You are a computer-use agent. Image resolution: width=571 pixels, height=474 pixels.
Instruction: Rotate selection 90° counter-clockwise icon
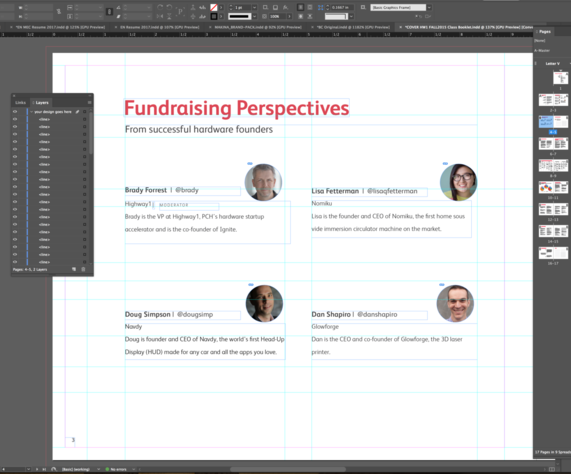(x=169, y=7)
